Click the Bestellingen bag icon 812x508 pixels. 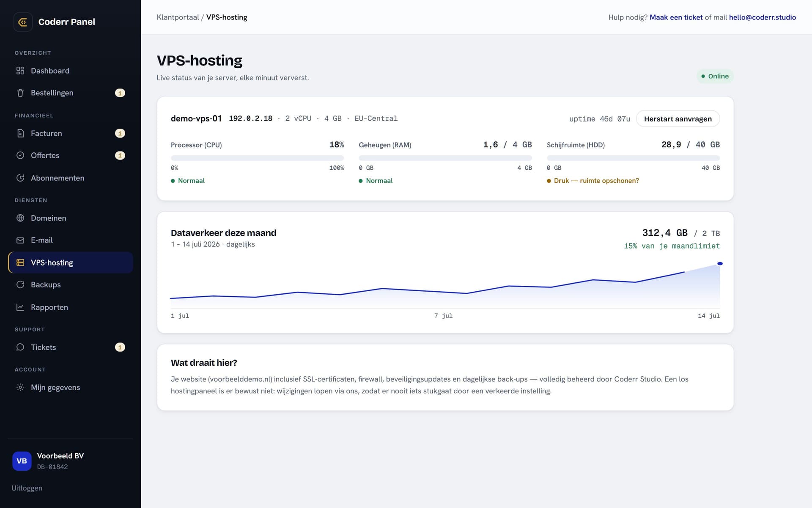pyautogui.click(x=20, y=93)
